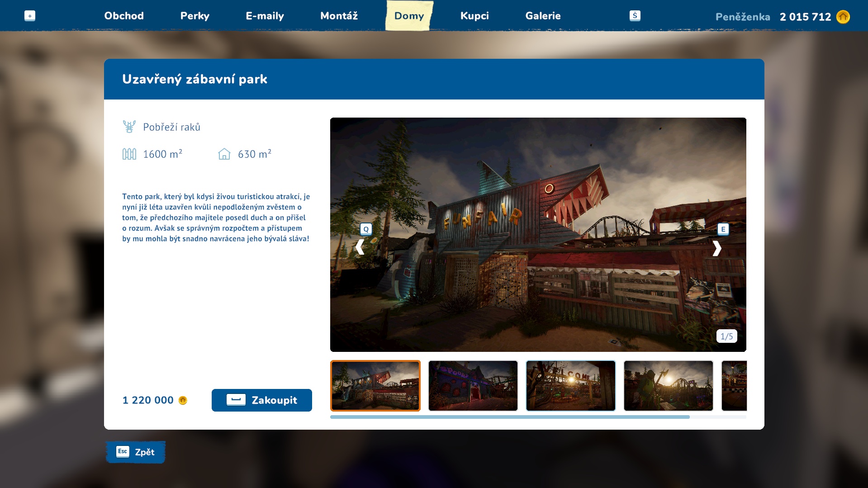Image resolution: width=868 pixels, height=488 pixels.
Task: Open the Obchod tab
Action: coord(124,16)
